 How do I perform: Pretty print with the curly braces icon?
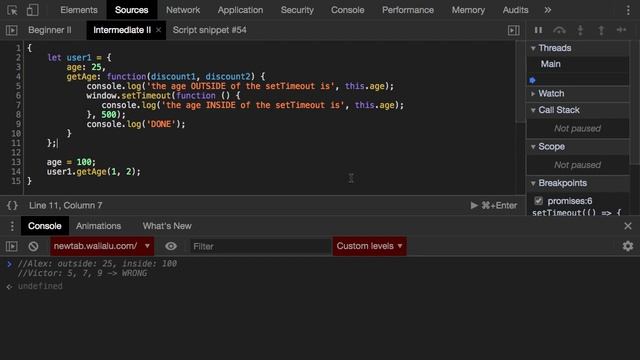click(12, 205)
